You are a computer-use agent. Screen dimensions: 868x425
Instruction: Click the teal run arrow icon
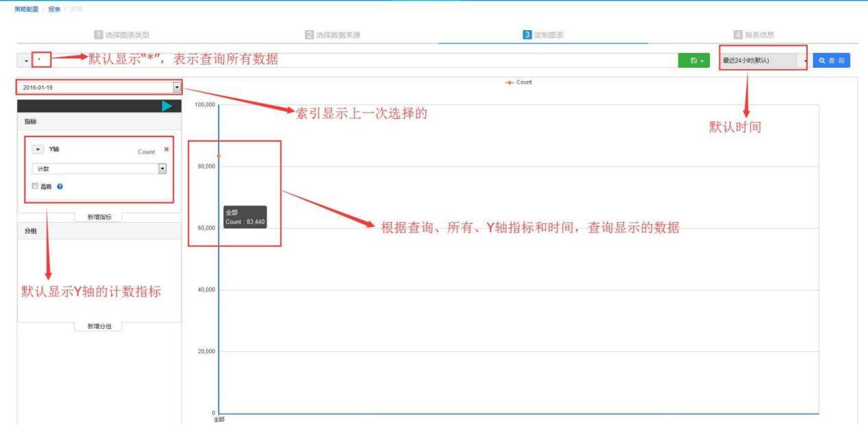click(x=167, y=106)
